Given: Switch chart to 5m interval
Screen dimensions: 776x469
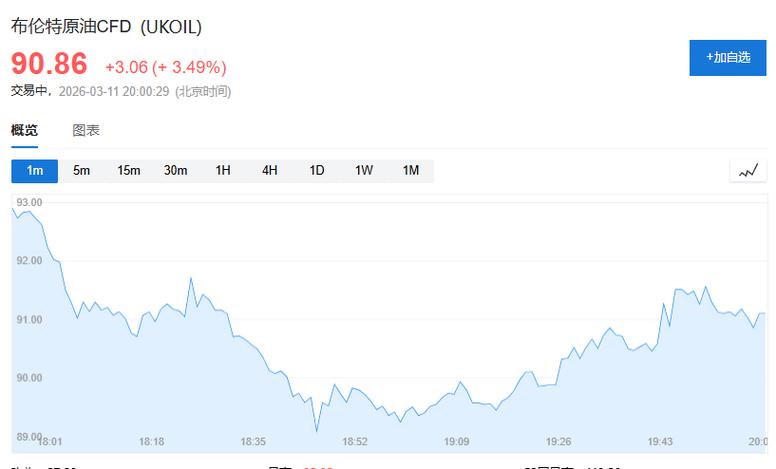Looking at the screenshot, I should pos(81,171).
